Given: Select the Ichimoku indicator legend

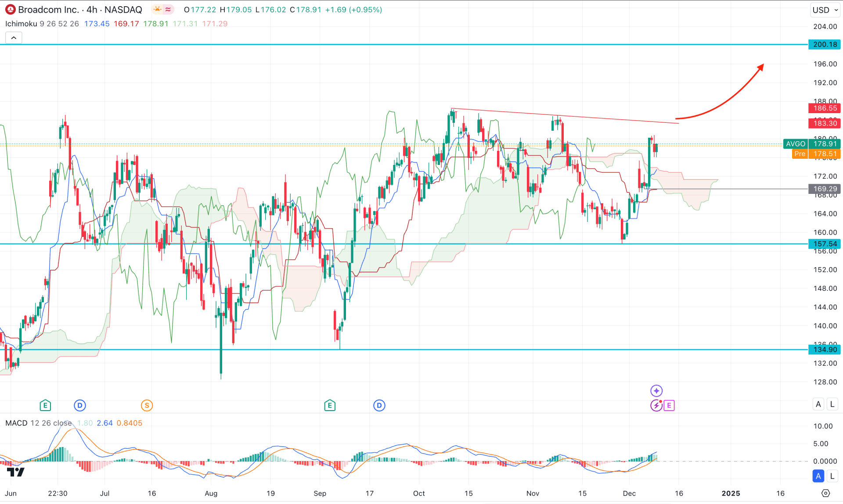Looking at the screenshot, I should (x=42, y=24).
